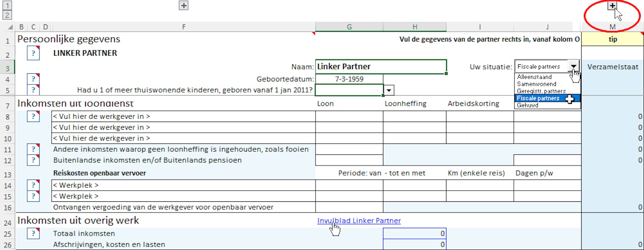This screenshot has width=644, height=250.
Task: Click help icon for thuiswonende kinderen question
Action: coord(33,90)
